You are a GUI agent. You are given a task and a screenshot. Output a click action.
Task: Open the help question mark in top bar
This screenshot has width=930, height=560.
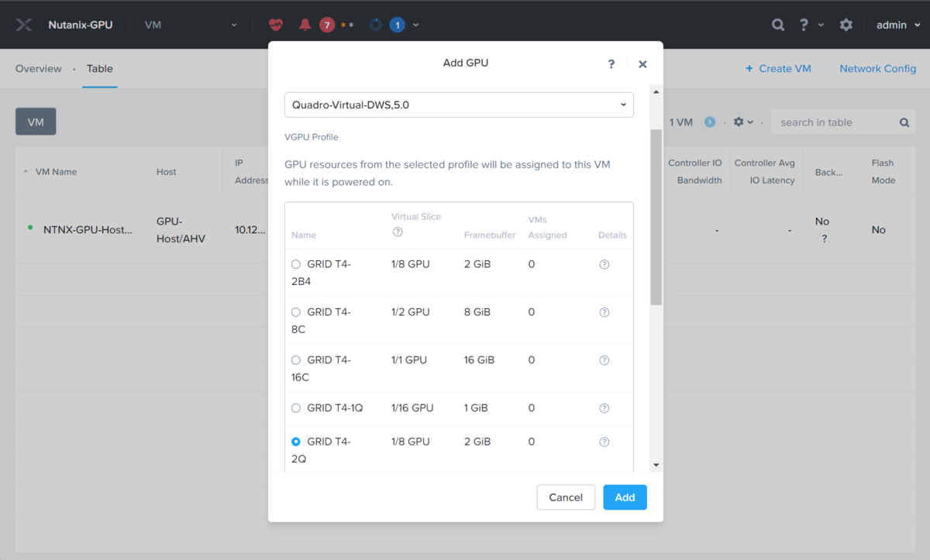(804, 25)
